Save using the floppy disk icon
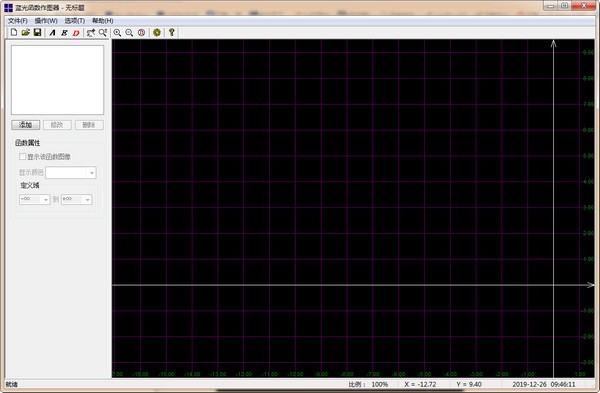The width and height of the screenshot is (600, 393). tap(37, 33)
